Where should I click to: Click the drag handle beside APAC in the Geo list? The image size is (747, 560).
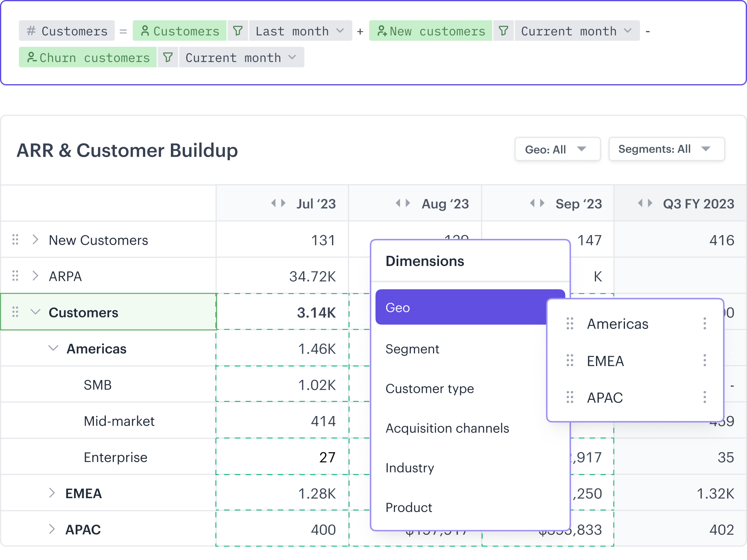click(570, 397)
